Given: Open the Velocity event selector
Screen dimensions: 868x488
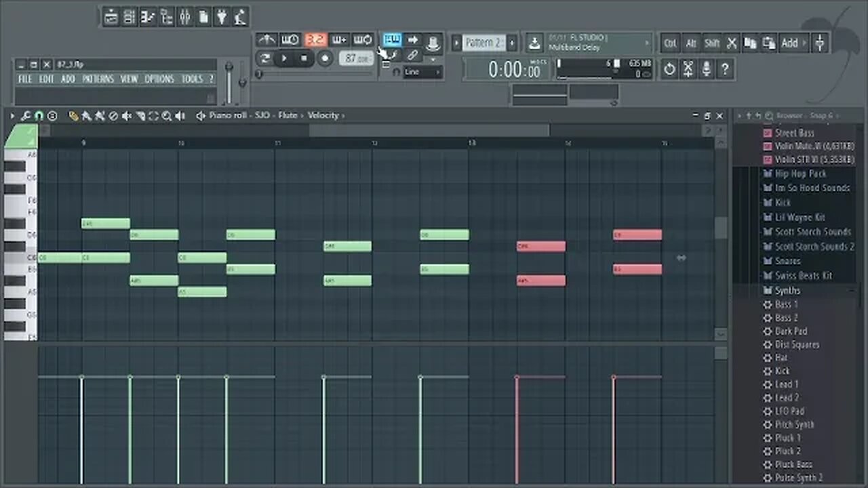Looking at the screenshot, I should (326, 115).
